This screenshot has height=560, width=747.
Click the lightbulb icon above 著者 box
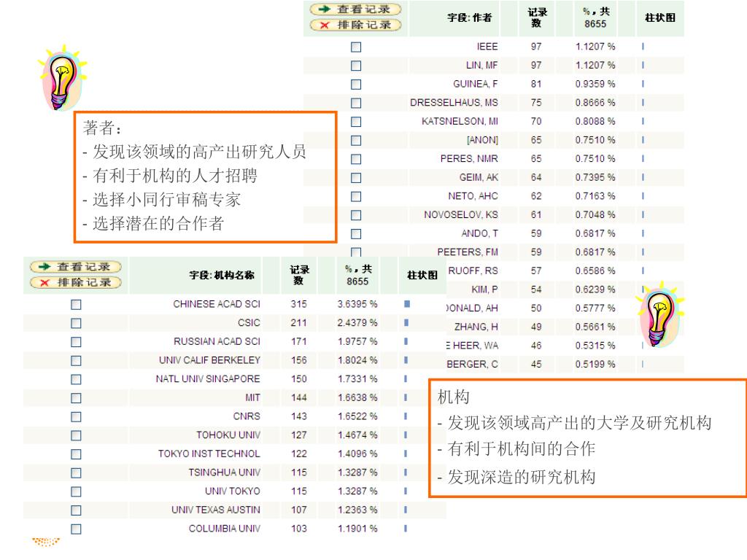(x=63, y=79)
